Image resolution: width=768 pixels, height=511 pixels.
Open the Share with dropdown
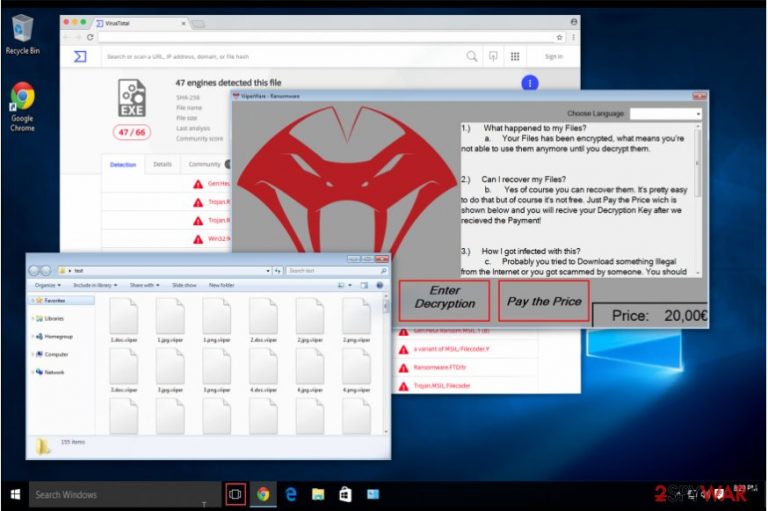pos(144,285)
